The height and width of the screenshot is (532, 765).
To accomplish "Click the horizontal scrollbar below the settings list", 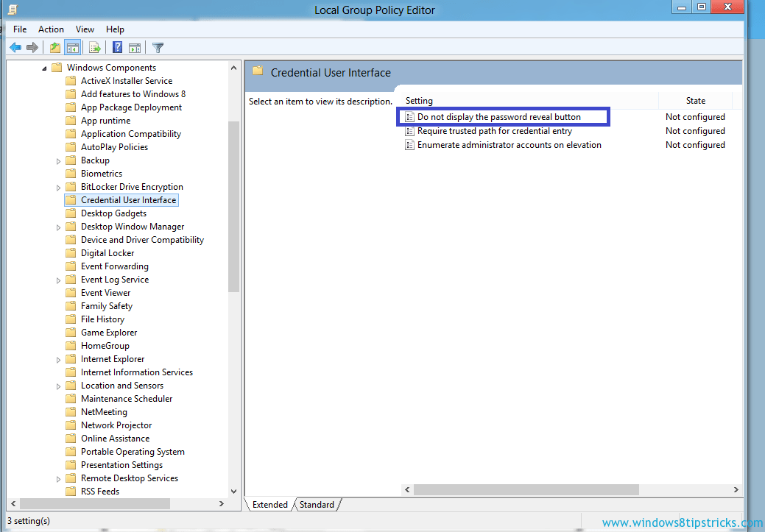I will (x=526, y=489).
